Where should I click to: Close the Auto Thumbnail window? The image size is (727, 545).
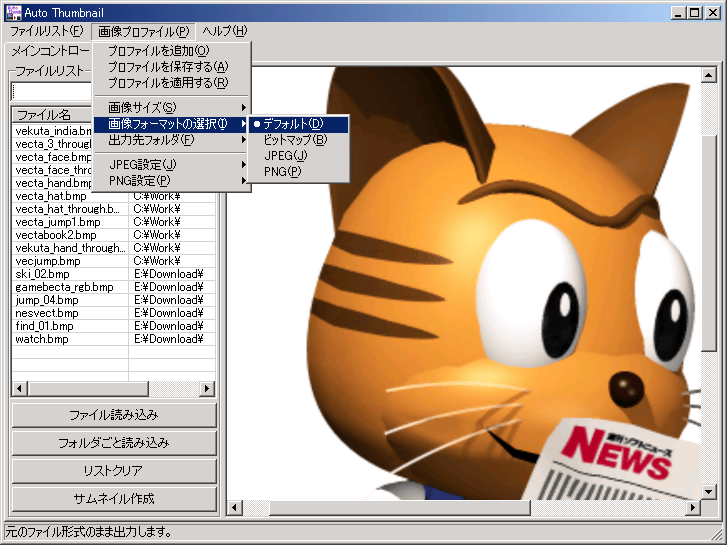click(713, 13)
